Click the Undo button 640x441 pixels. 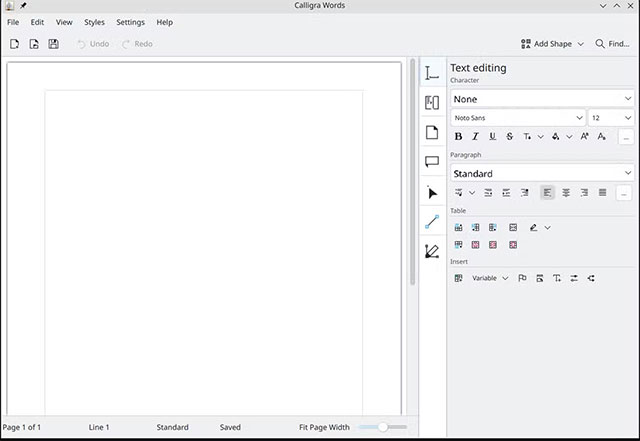click(93, 44)
